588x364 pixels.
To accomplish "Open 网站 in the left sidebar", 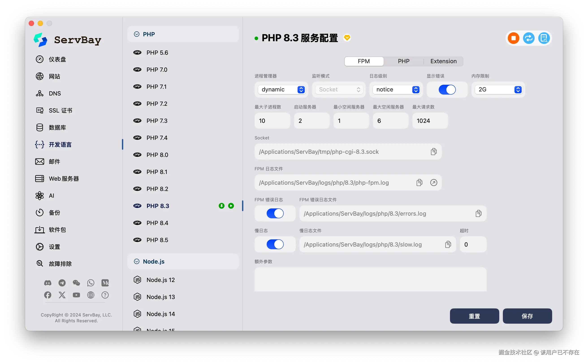I will click(x=54, y=76).
